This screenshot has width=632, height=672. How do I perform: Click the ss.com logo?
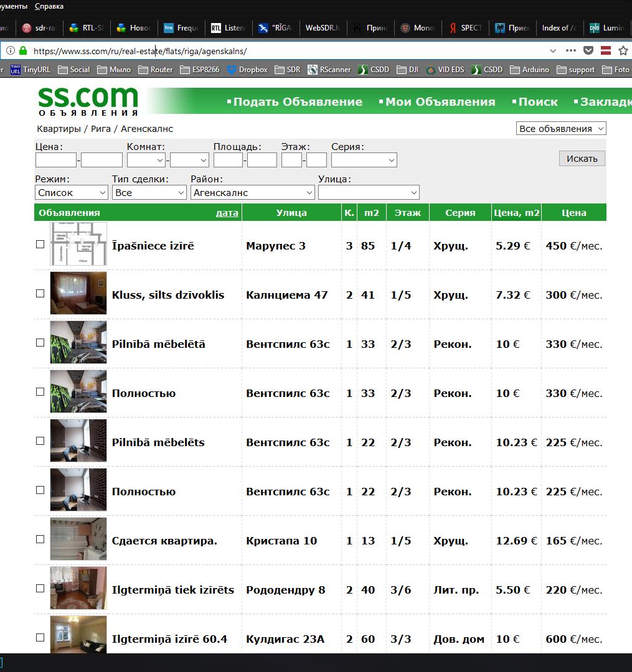88,101
